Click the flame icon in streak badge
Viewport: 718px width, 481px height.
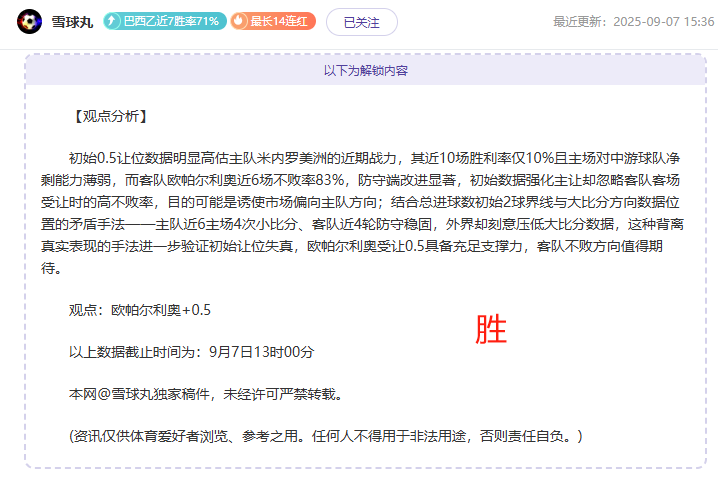point(239,21)
